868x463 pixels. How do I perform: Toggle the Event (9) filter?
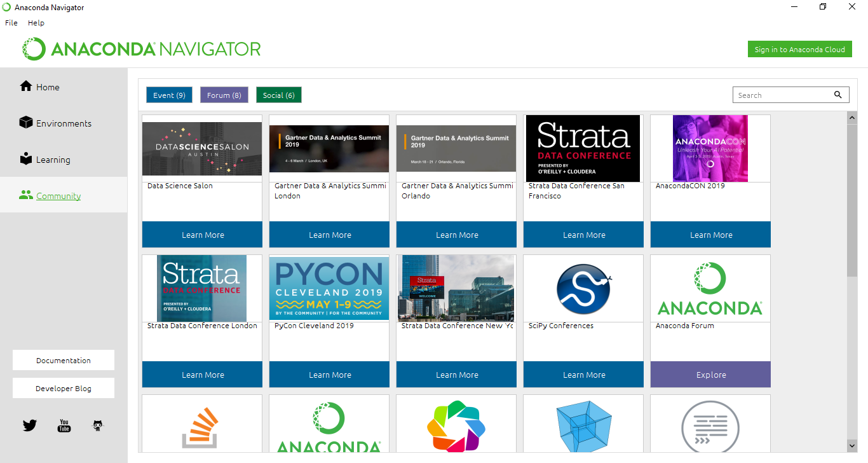pyautogui.click(x=169, y=95)
